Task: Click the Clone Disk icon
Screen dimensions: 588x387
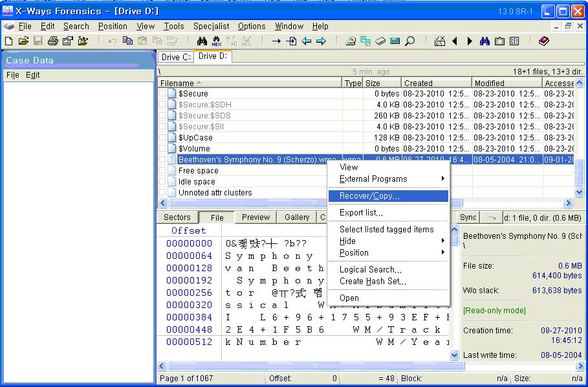Action: [365, 41]
